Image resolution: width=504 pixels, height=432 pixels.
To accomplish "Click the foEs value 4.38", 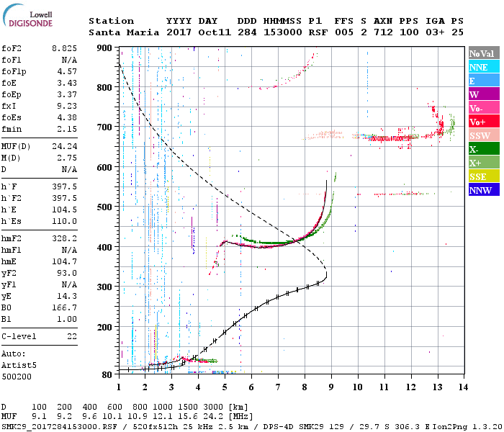I will 67,117.
